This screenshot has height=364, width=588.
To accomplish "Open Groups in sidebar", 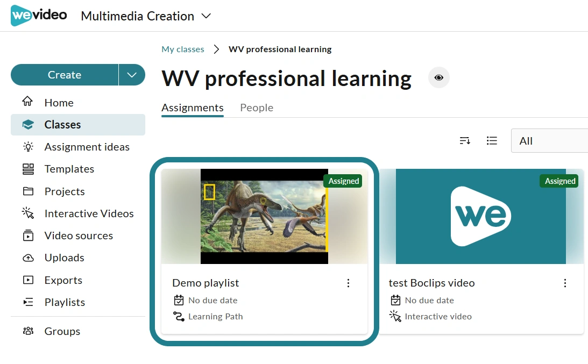I will tap(78, 331).
